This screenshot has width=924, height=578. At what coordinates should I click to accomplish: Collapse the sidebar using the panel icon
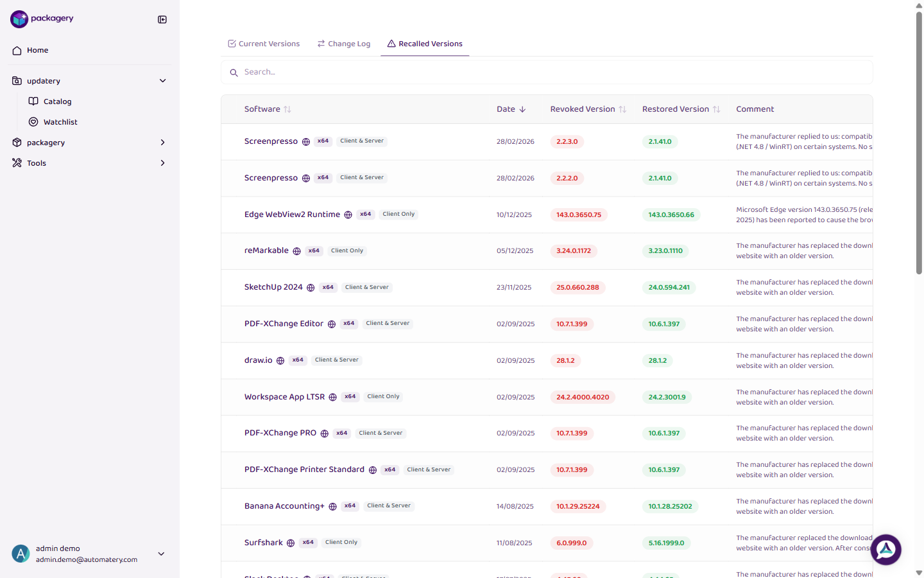tap(162, 19)
